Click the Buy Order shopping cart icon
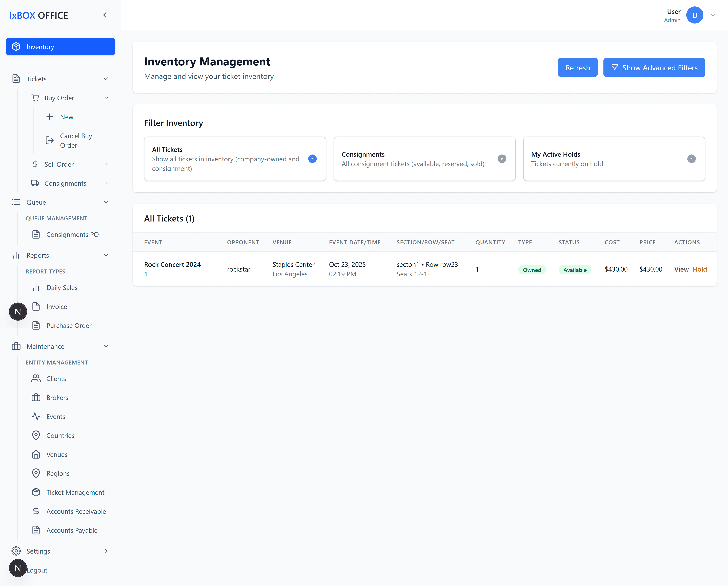The height and width of the screenshot is (586, 728). pos(35,98)
